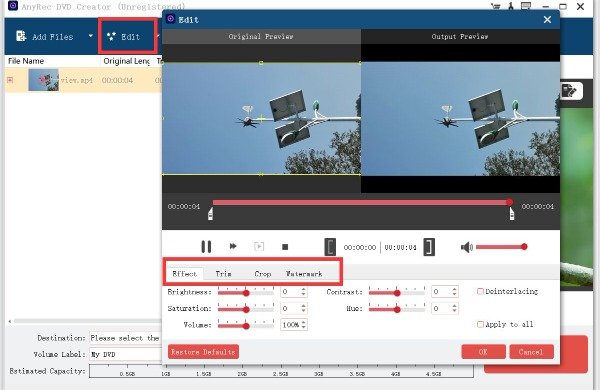Click the crop center crosshair in Original Preview
The image size is (600, 390).
[x=261, y=119]
